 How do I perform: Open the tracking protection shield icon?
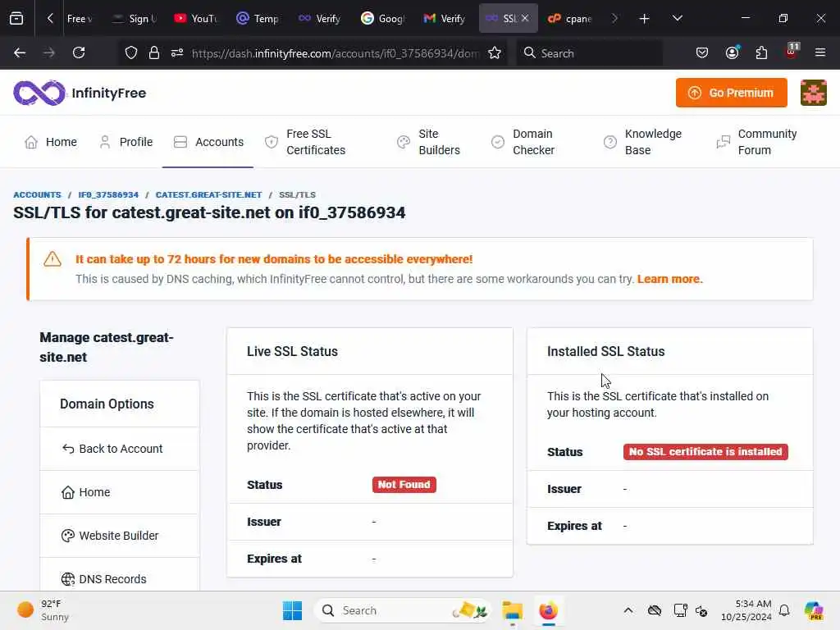pos(131,52)
